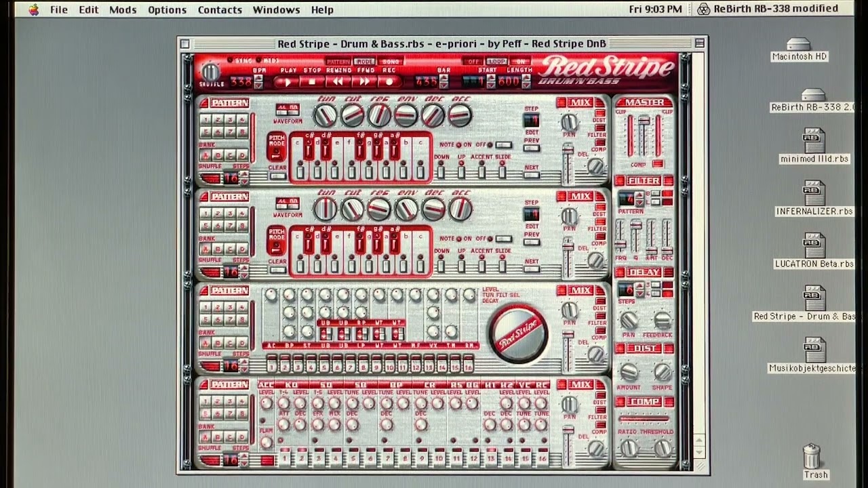Open the Mods menu

[123, 9]
